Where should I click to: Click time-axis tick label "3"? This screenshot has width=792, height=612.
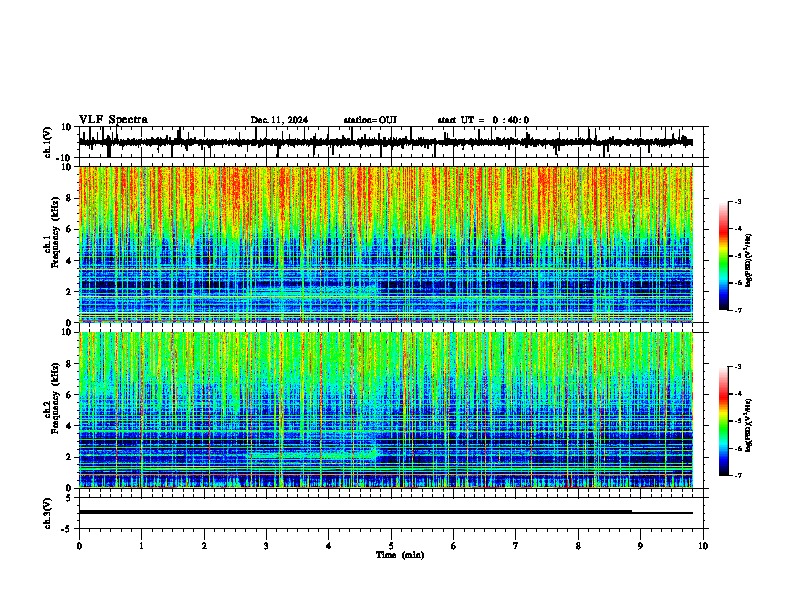pos(266,546)
